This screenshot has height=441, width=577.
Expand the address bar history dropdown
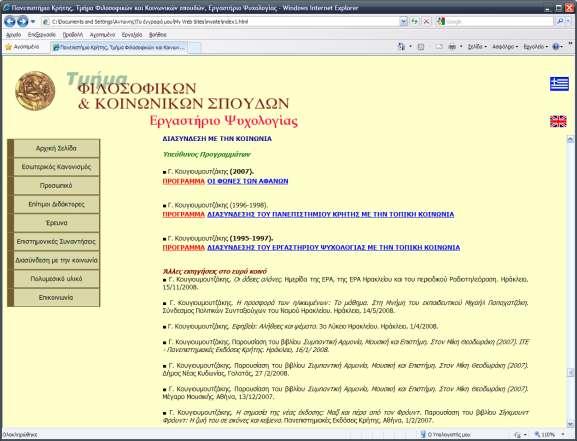point(404,22)
